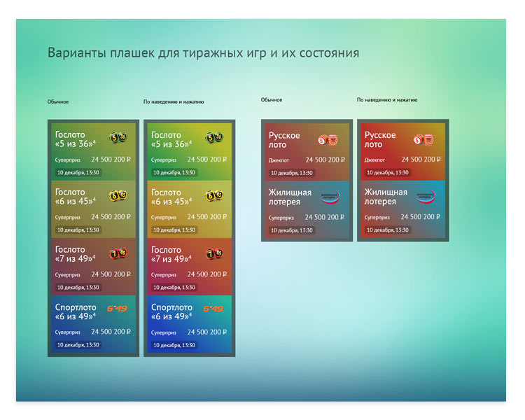Click date badge on normal-state Гослото «5 из 36» tile
525x420 pixels.
point(78,172)
